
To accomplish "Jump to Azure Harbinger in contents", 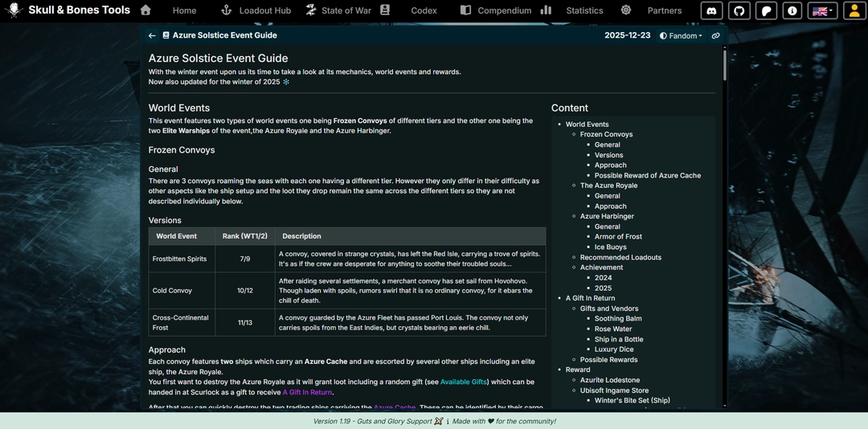I will [x=607, y=216].
